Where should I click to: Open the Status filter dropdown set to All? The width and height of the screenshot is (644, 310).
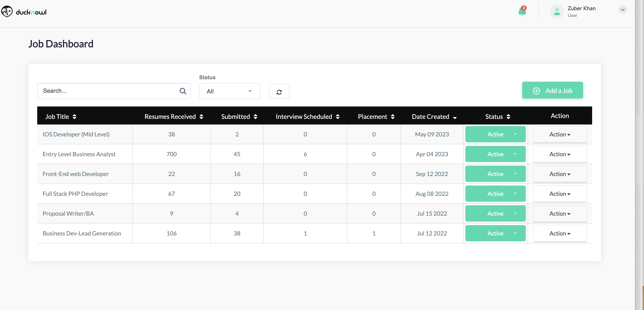pyautogui.click(x=229, y=91)
